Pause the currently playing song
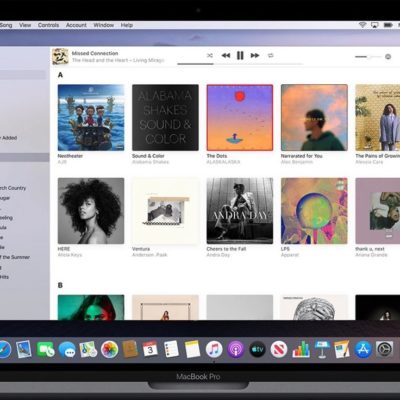400x400 pixels. click(x=240, y=55)
